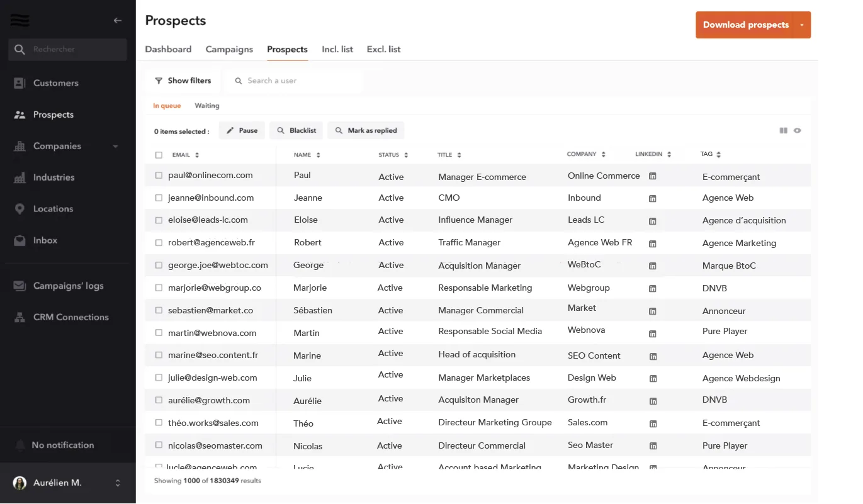Open LinkedIn icon in Sébastien row

coord(653,311)
